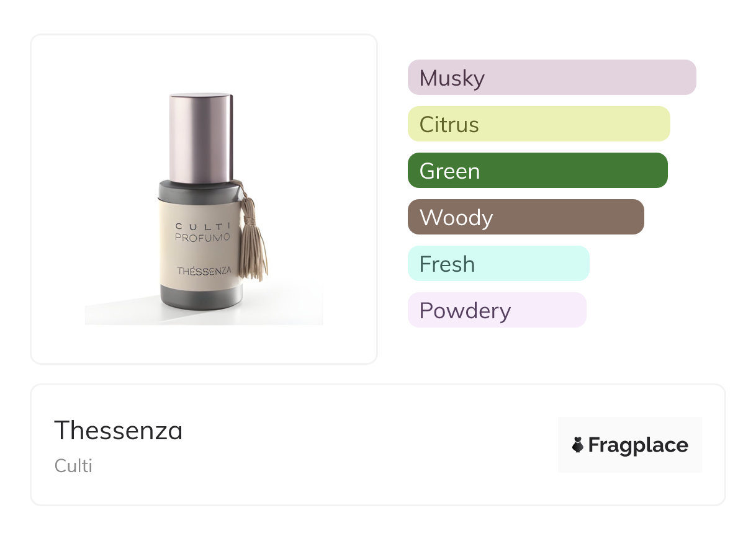The image size is (756, 536).
Task: Open the Culti brand link
Action: [x=73, y=465]
